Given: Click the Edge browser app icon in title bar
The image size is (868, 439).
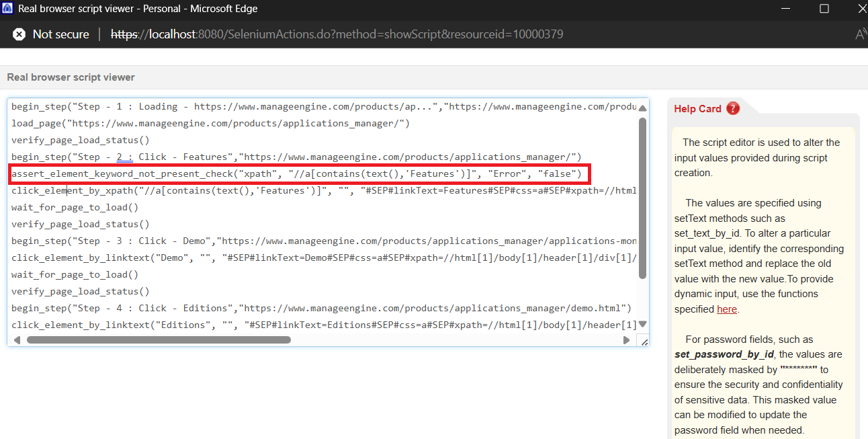Looking at the screenshot, I should [8, 9].
